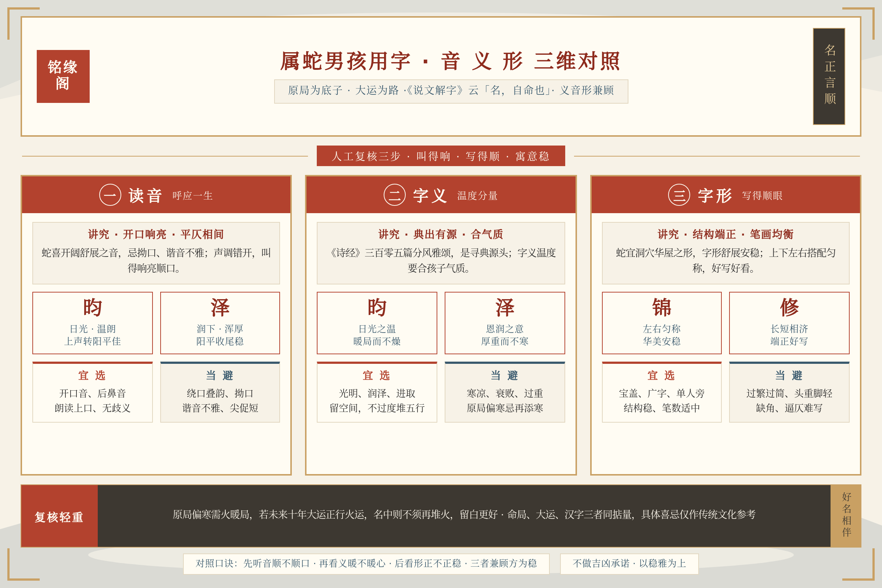
Task: Click the 人工复核三步 red banner
Action: pos(441,155)
